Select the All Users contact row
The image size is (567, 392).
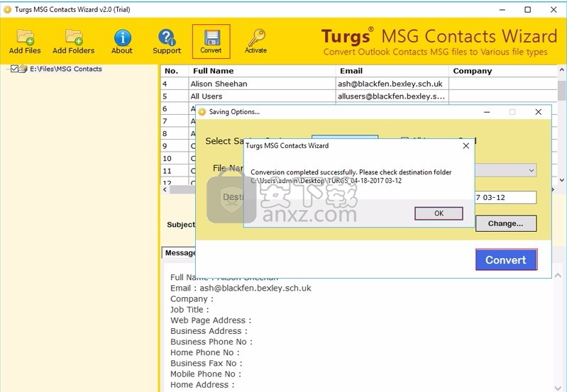(x=358, y=96)
